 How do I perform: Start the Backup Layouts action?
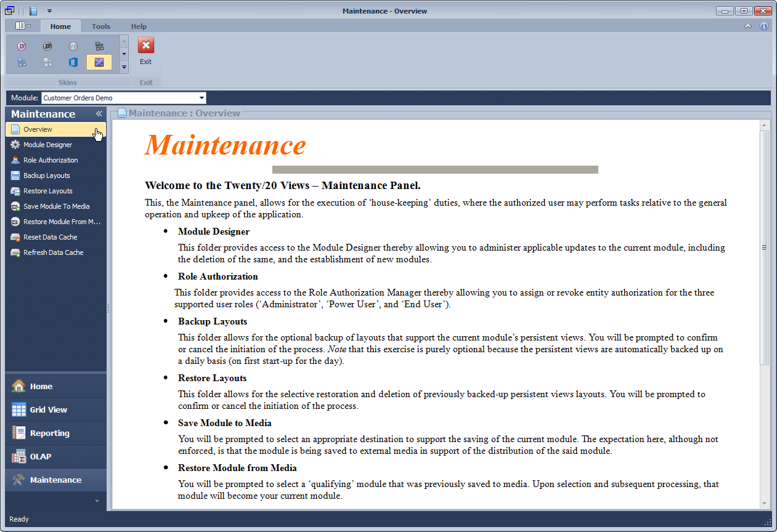46,175
